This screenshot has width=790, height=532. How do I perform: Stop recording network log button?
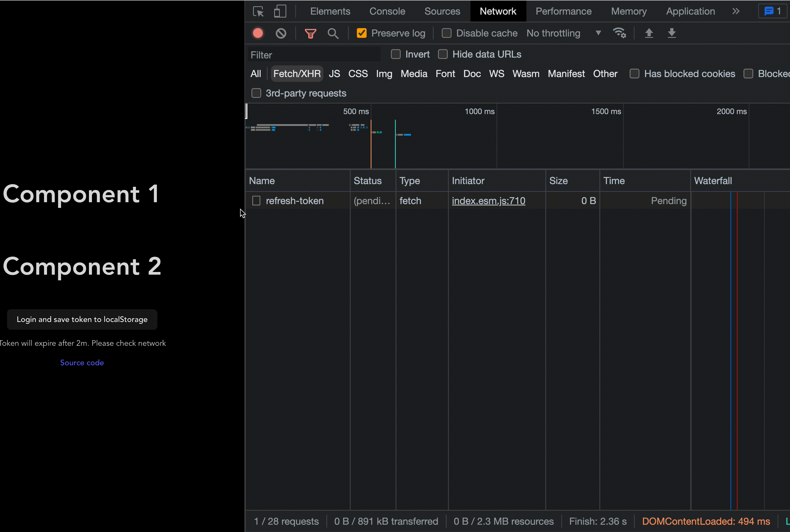[x=258, y=33]
